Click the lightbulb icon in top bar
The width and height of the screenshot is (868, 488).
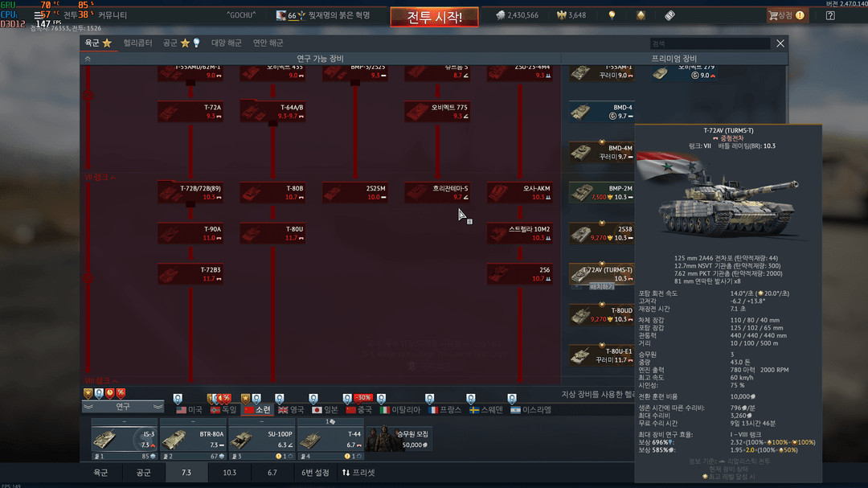click(612, 15)
